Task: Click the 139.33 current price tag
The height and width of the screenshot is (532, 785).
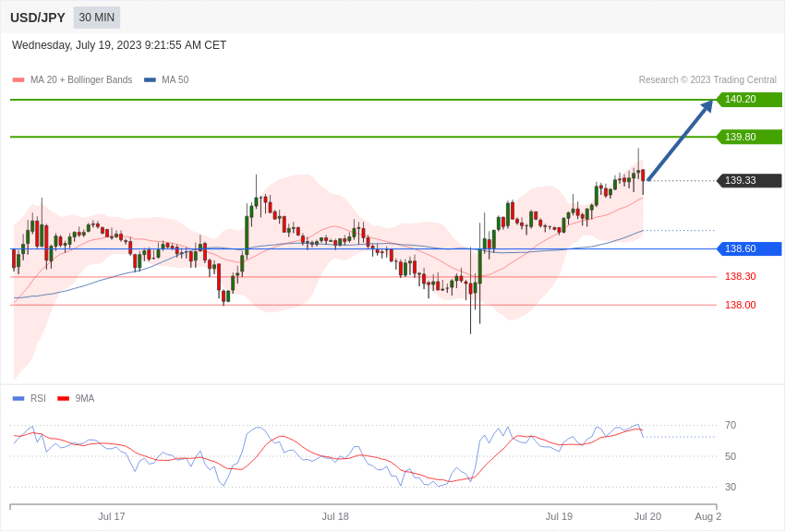Action: coord(749,180)
